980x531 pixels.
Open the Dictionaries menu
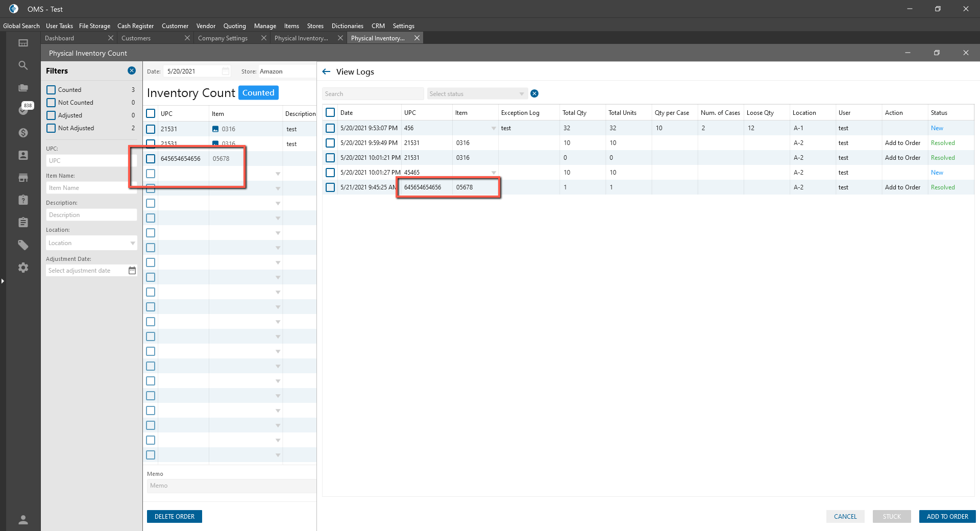(x=347, y=26)
